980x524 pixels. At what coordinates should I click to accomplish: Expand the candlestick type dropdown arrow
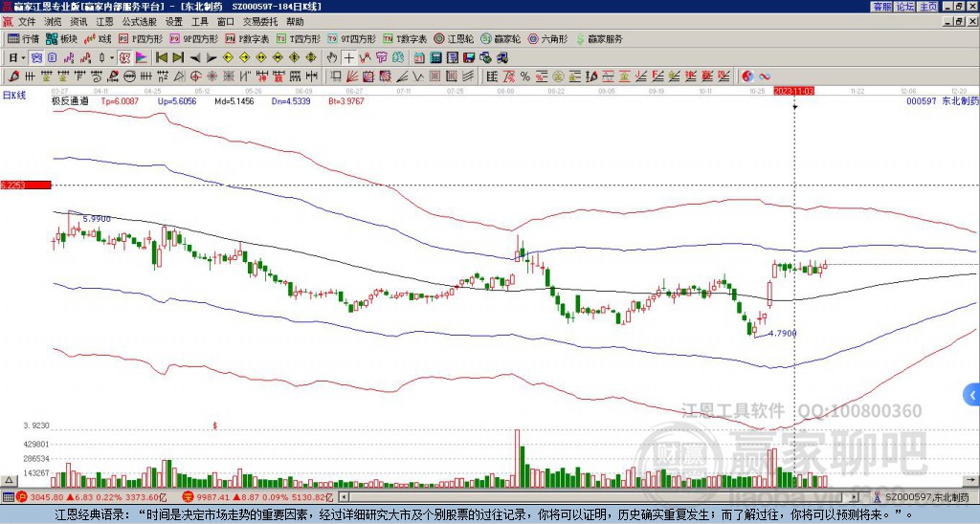[x=112, y=58]
